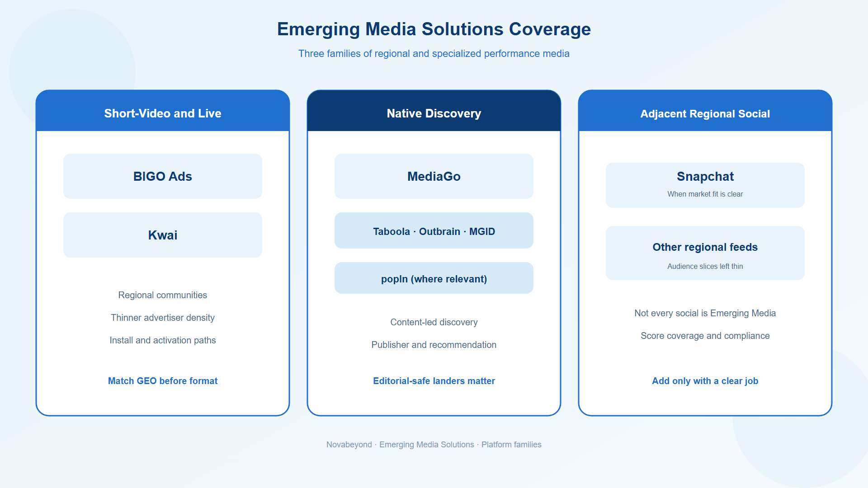Image resolution: width=868 pixels, height=488 pixels.
Task: Click the 'Kwai' platform box
Action: (163, 235)
